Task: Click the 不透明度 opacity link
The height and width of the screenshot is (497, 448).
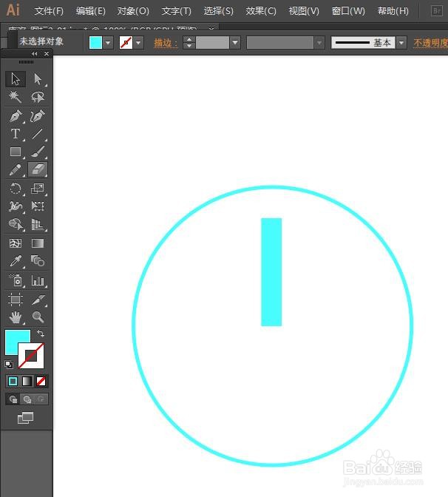Action: [430, 43]
